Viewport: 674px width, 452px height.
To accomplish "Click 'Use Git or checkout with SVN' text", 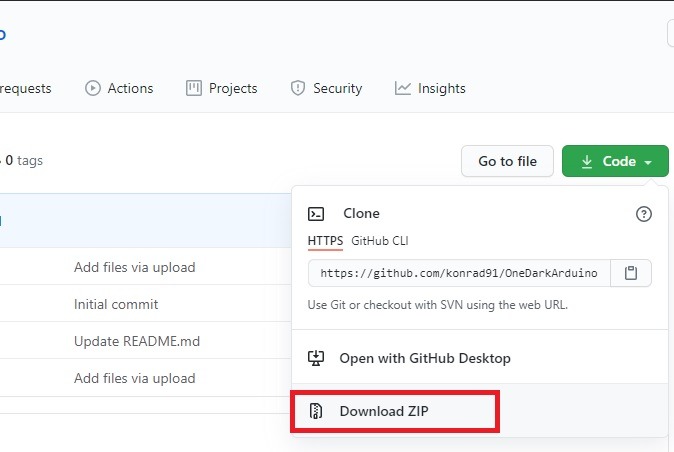I will [x=438, y=305].
